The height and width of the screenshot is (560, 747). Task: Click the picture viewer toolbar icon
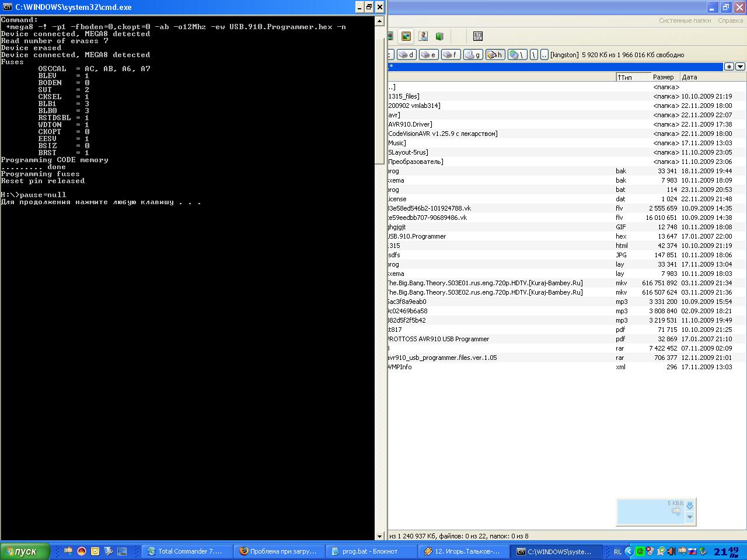pos(406,36)
